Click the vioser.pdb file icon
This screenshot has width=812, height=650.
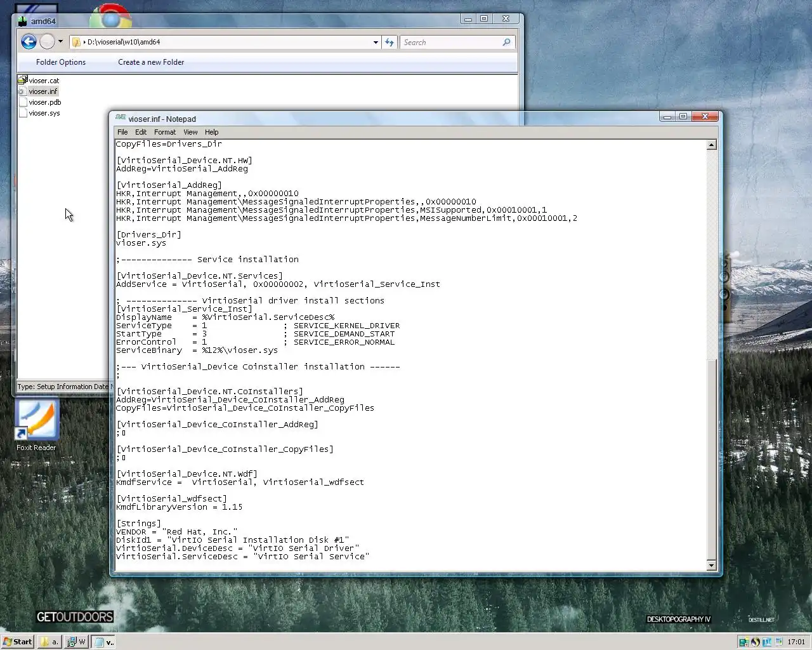point(23,102)
